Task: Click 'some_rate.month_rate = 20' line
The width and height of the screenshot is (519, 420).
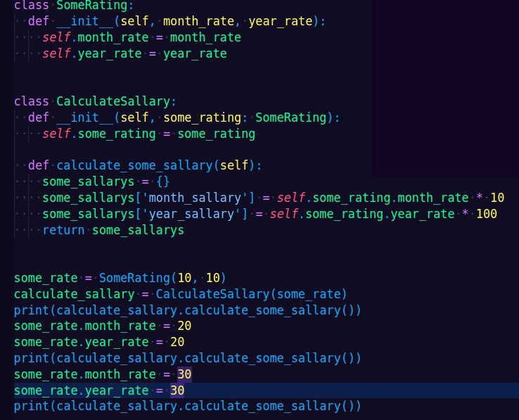Action: tap(103, 326)
